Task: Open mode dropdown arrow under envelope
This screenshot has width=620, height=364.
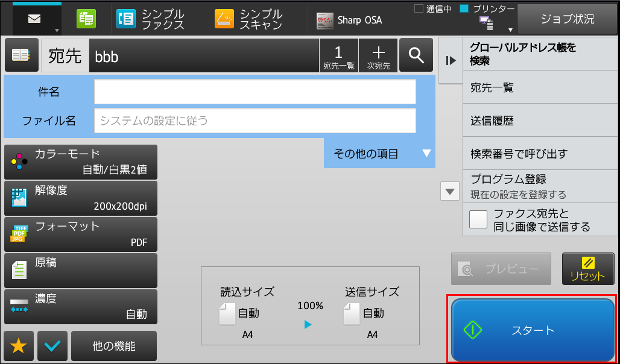Action: [57, 30]
